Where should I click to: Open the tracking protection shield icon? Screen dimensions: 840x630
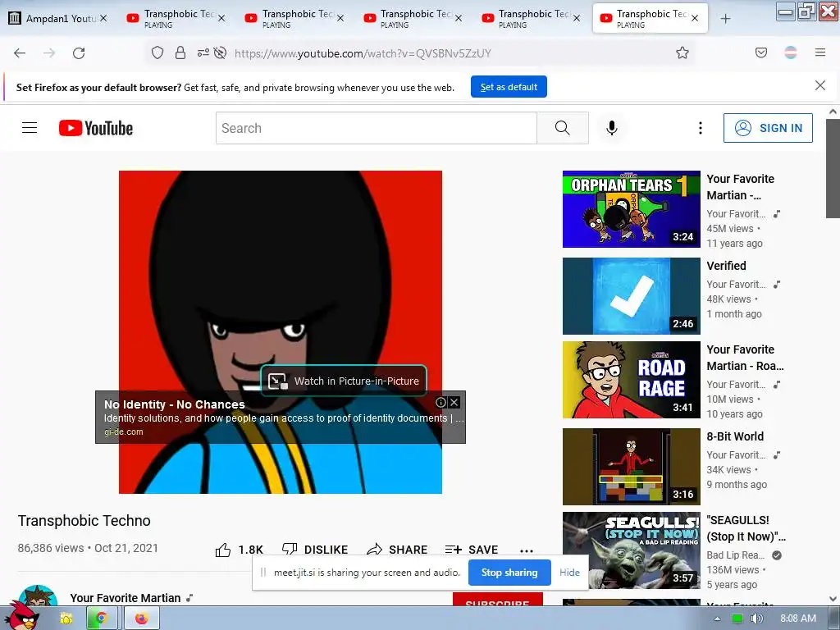[157, 52]
